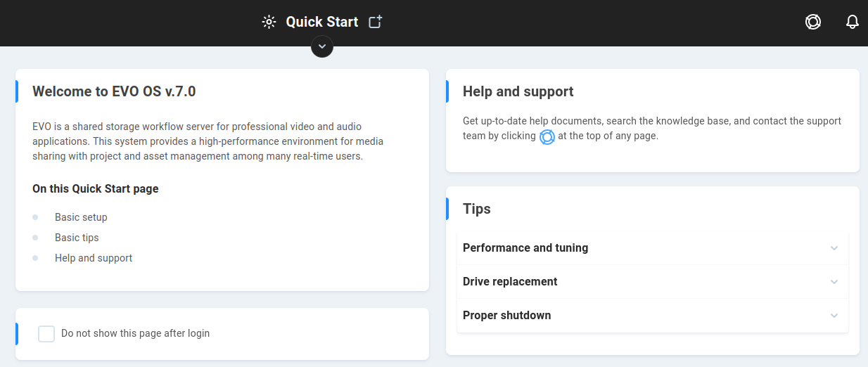
Task: Expand Drive replacement tip
Action: (x=653, y=282)
